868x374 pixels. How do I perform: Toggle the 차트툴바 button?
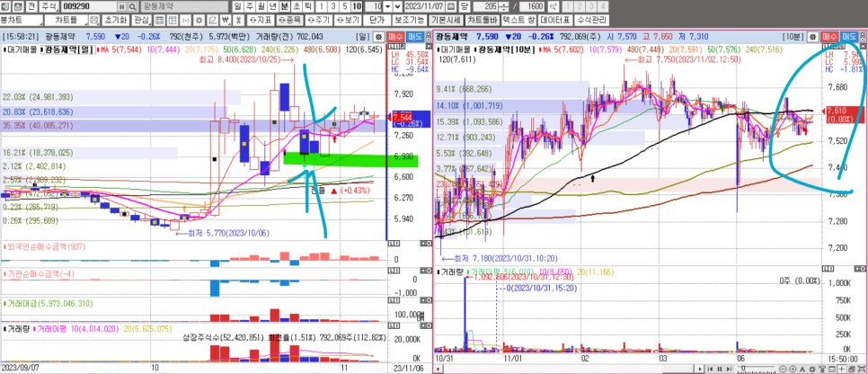pos(483,20)
